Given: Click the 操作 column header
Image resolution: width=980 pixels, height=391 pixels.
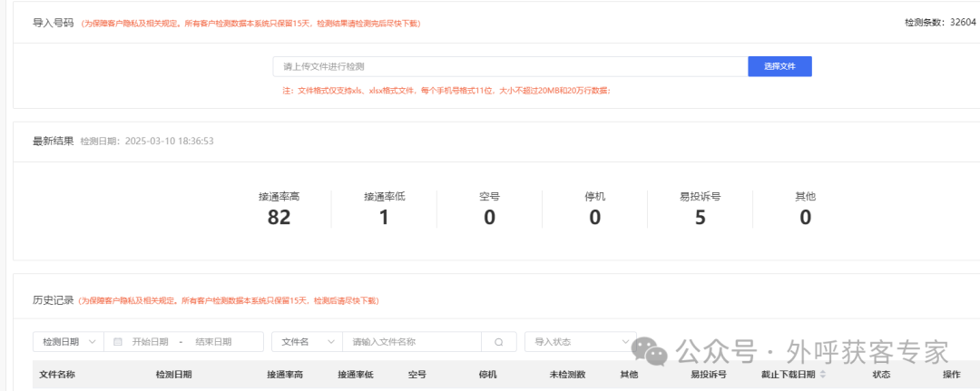Looking at the screenshot, I should click(951, 375).
